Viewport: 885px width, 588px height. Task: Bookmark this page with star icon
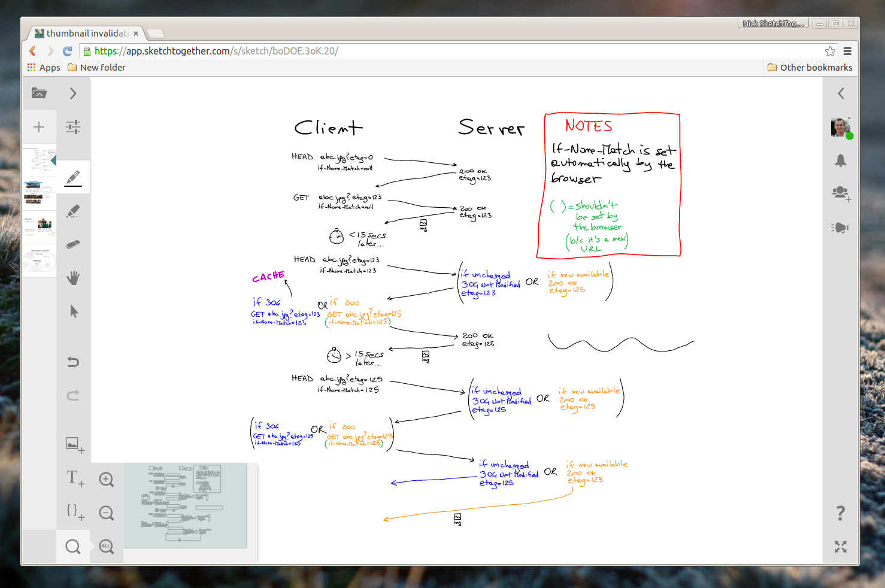coord(830,51)
